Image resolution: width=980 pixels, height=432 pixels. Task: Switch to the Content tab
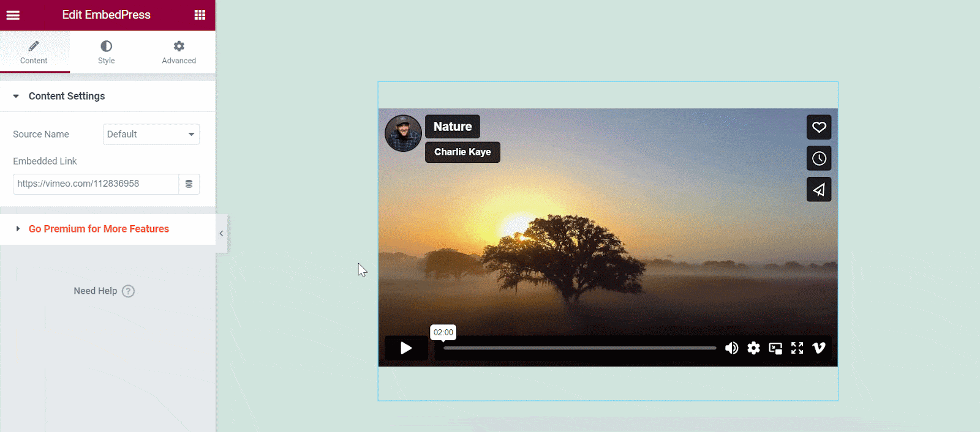click(34, 52)
